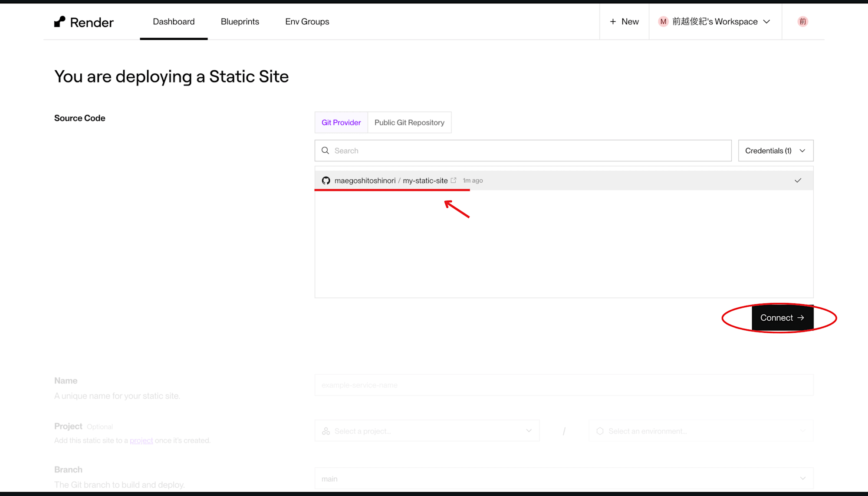Expand the Credentials (1) dropdown
The height and width of the screenshot is (496, 868).
pyautogui.click(x=776, y=151)
